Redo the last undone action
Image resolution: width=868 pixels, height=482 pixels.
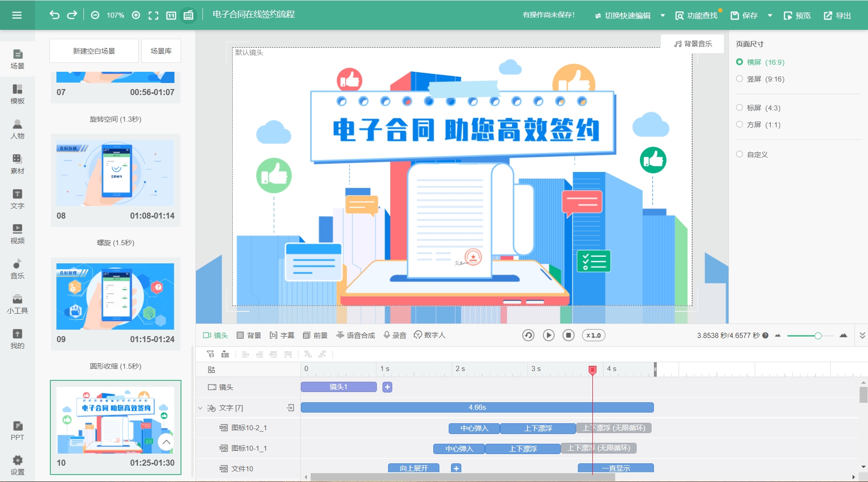coord(72,15)
